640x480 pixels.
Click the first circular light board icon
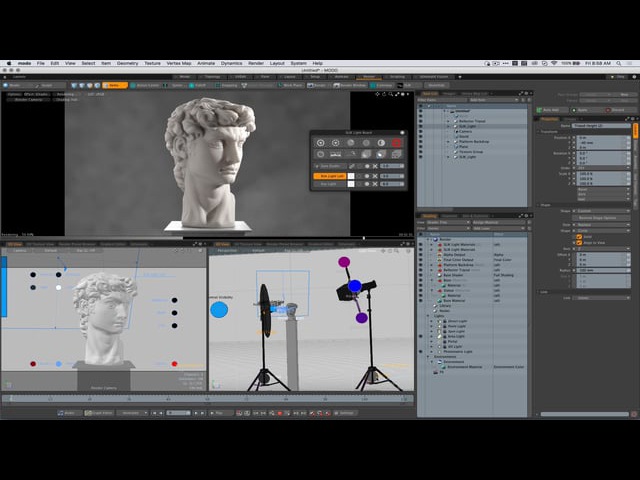click(320, 143)
